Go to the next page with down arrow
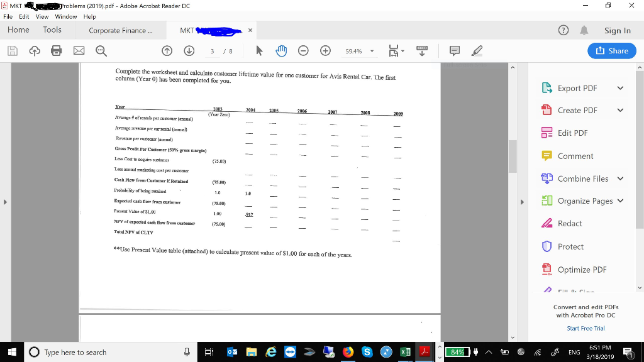 [x=189, y=51]
